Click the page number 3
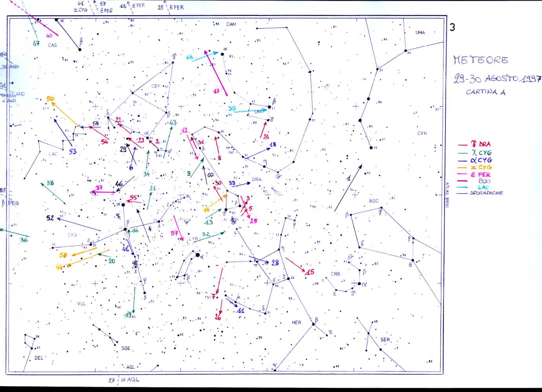 [x=453, y=27]
